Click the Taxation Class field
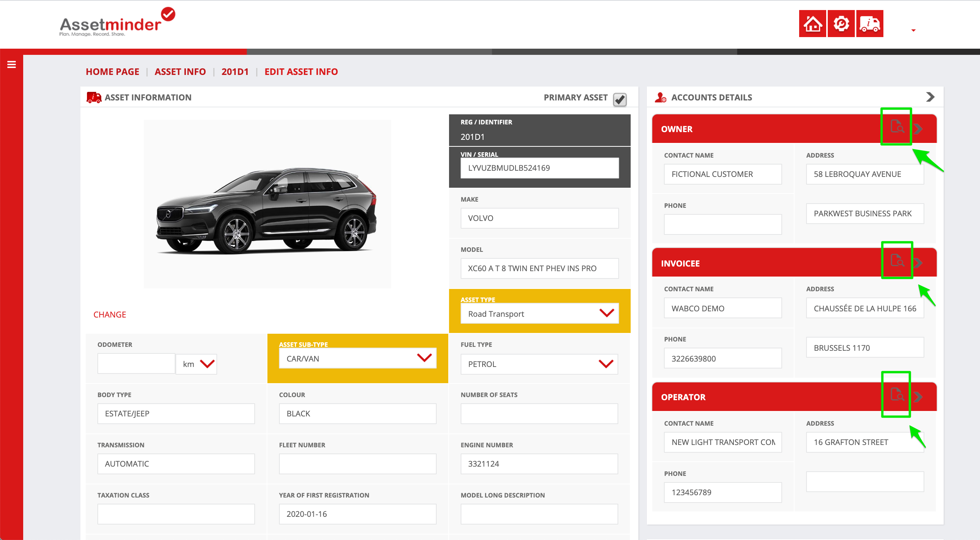This screenshot has width=980, height=540. tap(176, 514)
